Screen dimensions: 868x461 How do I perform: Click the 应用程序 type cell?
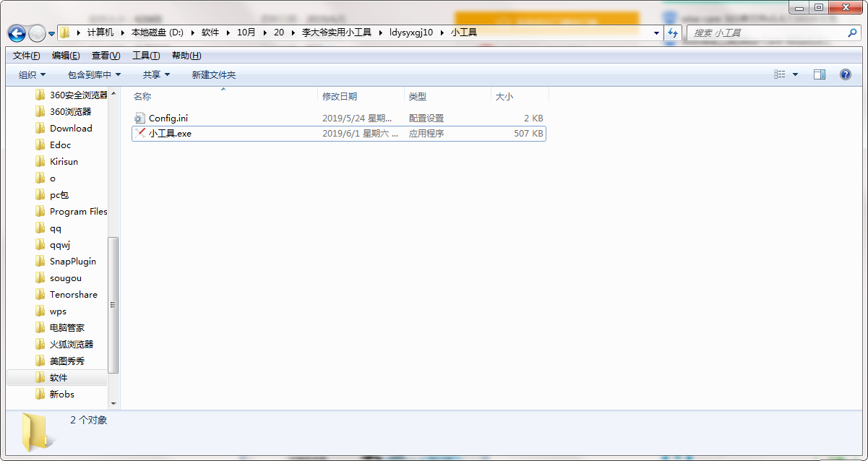click(426, 134)
